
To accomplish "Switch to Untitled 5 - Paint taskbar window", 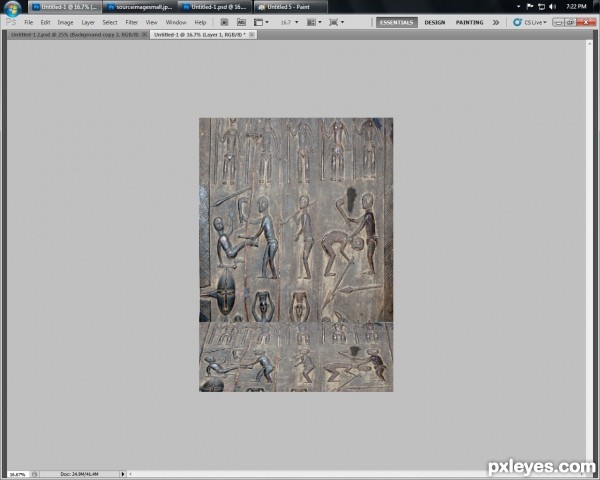I will click(x=290, y=7).
